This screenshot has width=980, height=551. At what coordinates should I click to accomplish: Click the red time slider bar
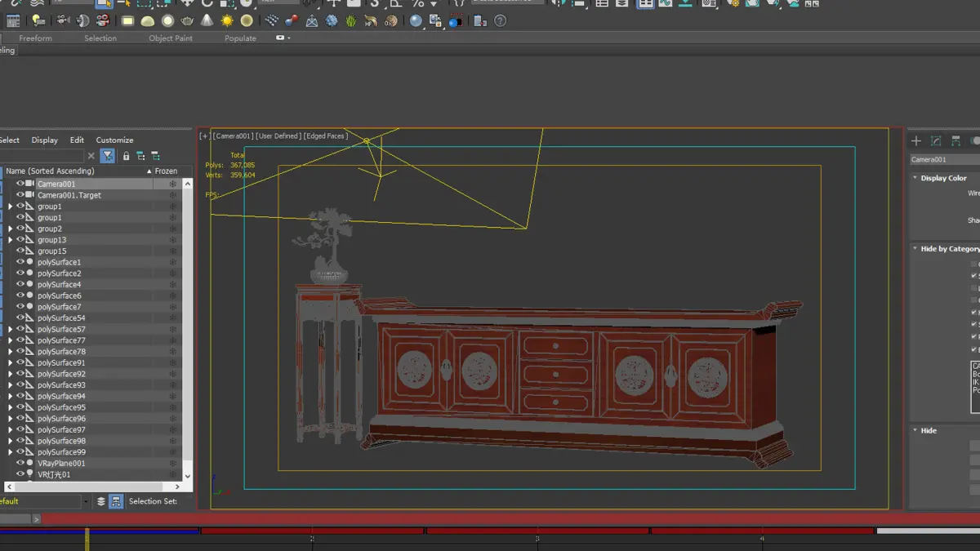(x=510, y=519)
